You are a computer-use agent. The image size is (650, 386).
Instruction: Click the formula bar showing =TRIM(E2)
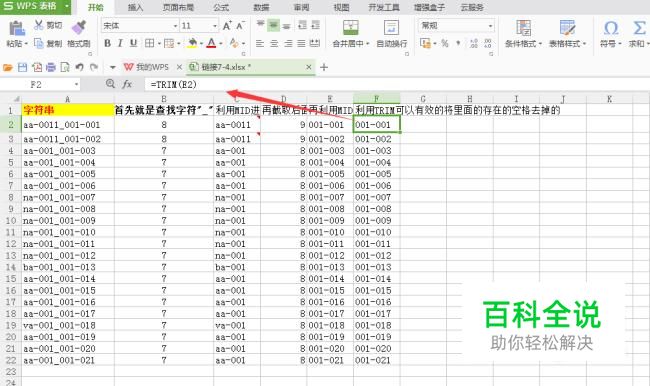pos(396,85)
